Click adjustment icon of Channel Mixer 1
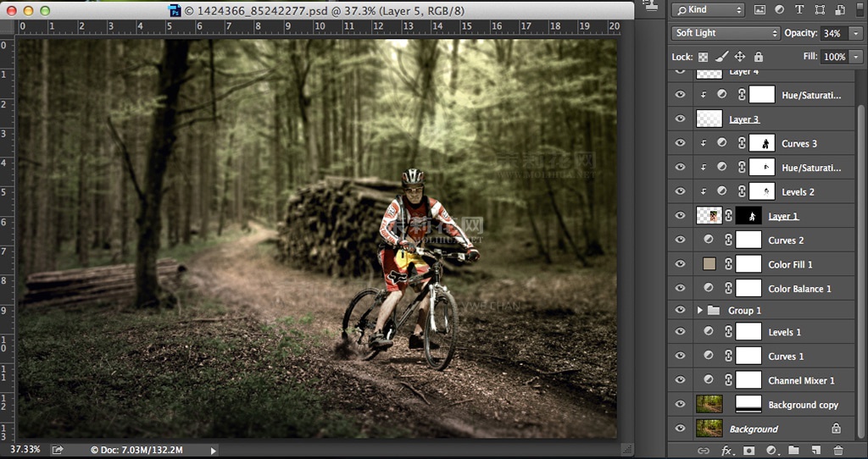The image size is (868, 459). tap(709, 379)
